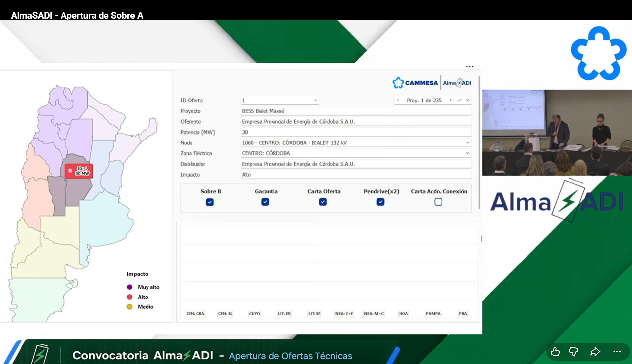
Task: Click the red X cancel icon
Action: [x=468, y=100]
